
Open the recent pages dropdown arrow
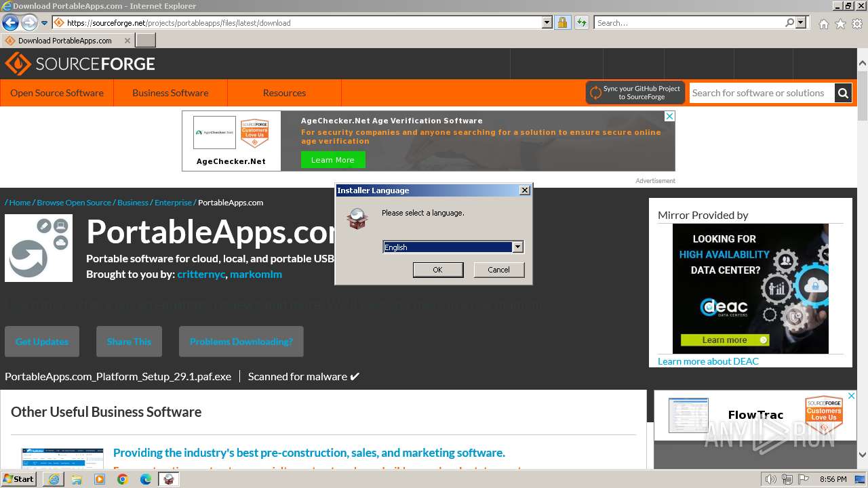point(44,22)
